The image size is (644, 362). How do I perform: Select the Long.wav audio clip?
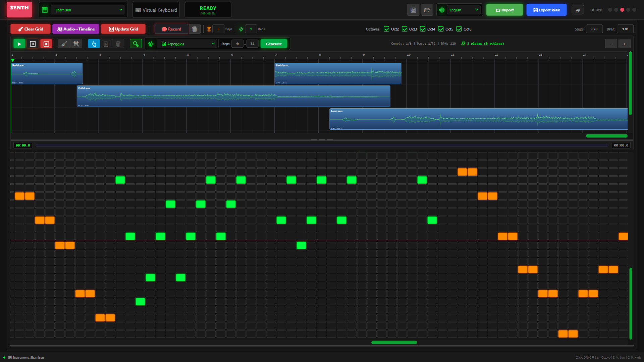coord(478,119)
